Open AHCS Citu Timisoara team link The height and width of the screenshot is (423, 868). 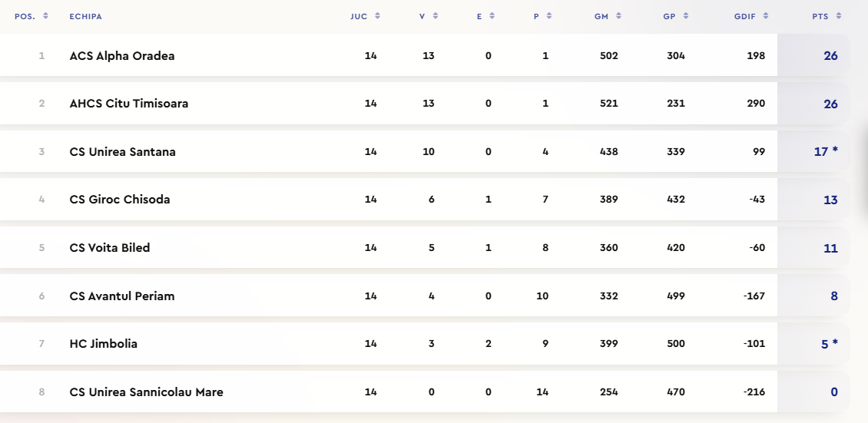[129, 104]
